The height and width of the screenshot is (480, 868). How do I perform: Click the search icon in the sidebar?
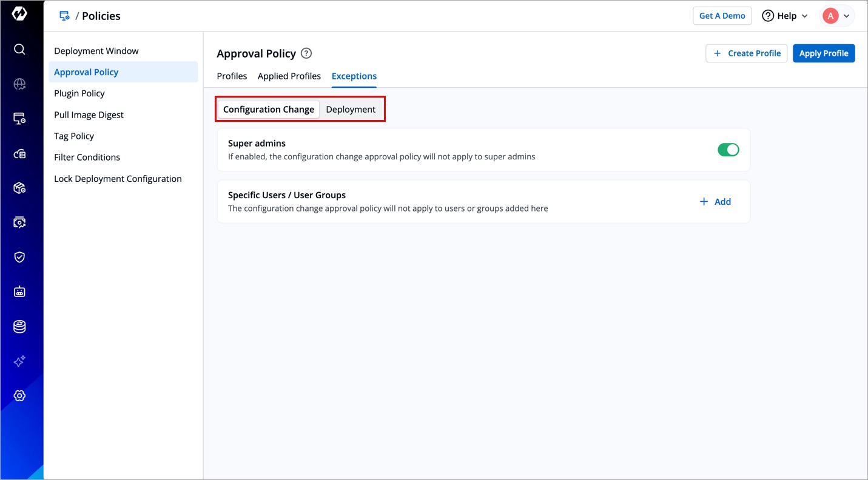[19, 49]
